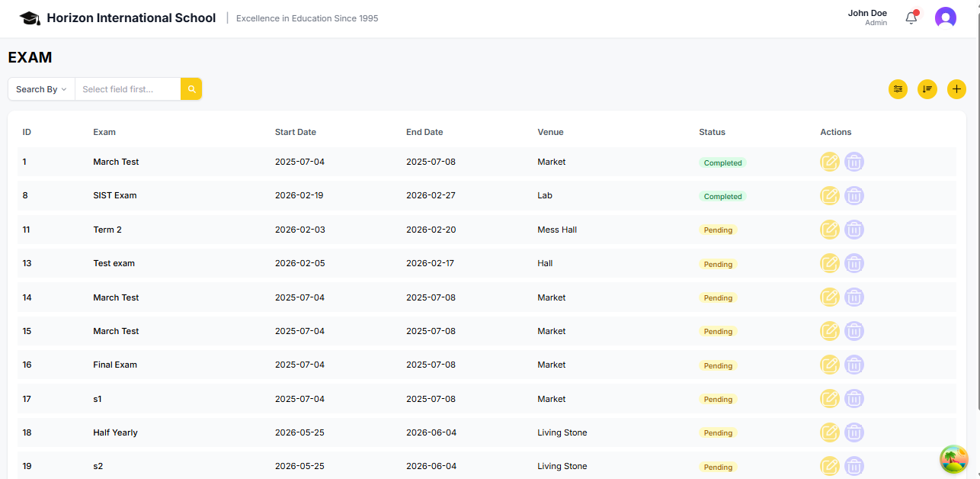Edit the Term 2 exam
The height and width of the screenshot is (479, 980).
click(x=830, y=230)
